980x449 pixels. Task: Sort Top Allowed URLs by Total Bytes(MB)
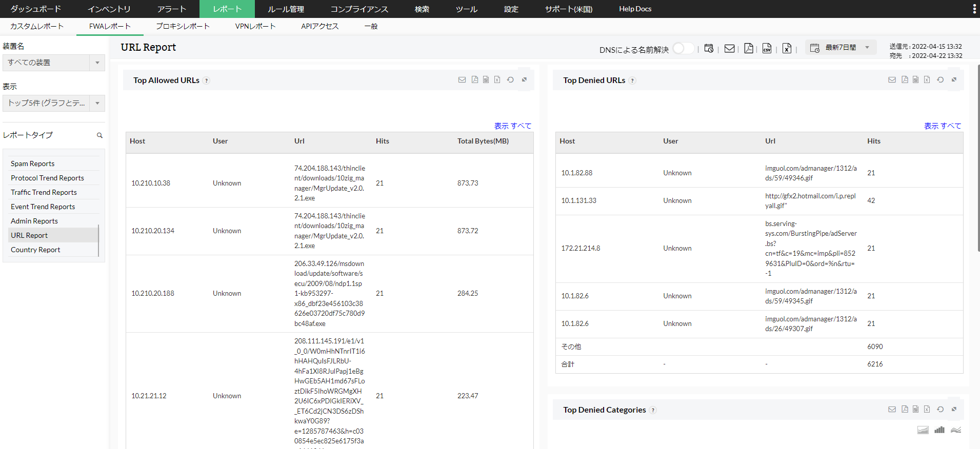(x=483, y=141)
